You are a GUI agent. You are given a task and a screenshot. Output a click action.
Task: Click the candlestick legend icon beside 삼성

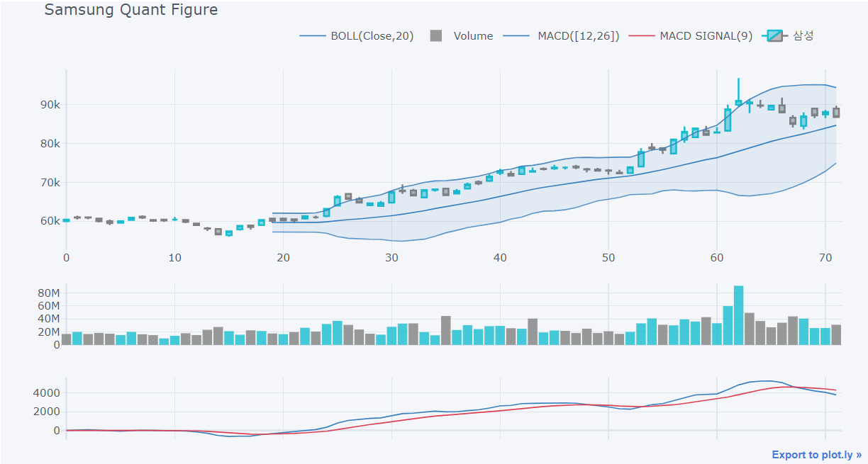point(774,35)
